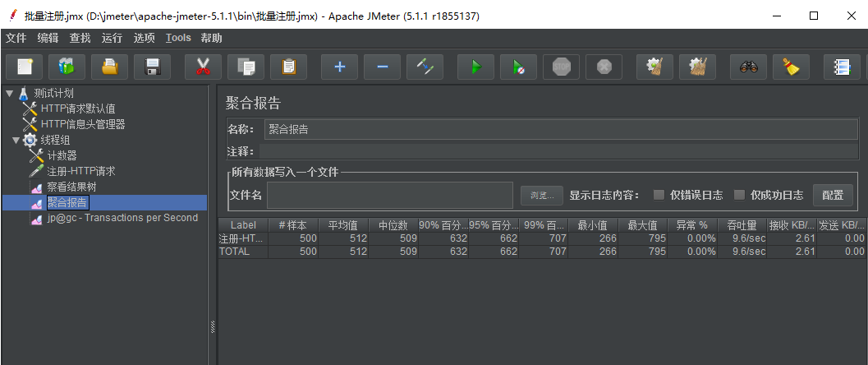
Task: Click the TOTAL row label cell
Action: click(243, 252)
